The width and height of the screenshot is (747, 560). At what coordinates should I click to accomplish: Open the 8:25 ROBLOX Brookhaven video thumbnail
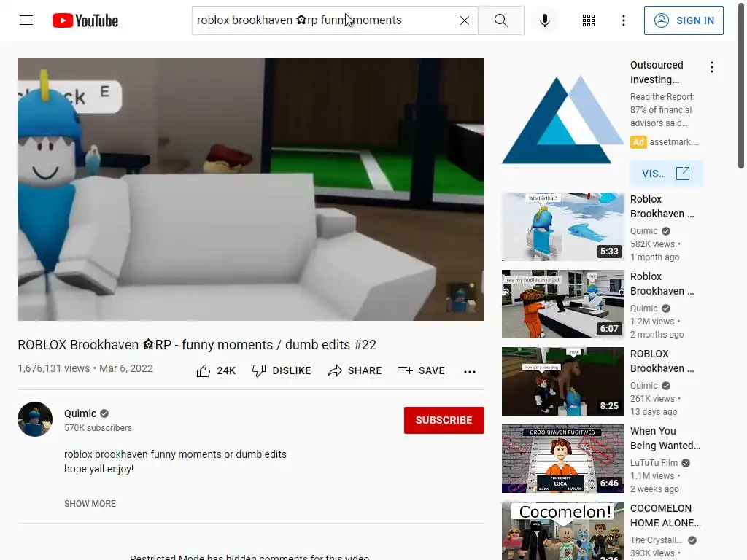coord(562,381)
